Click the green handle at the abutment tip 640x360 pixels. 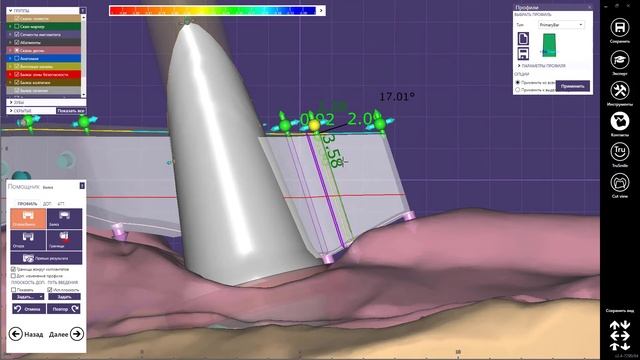[x=187, y=21]
